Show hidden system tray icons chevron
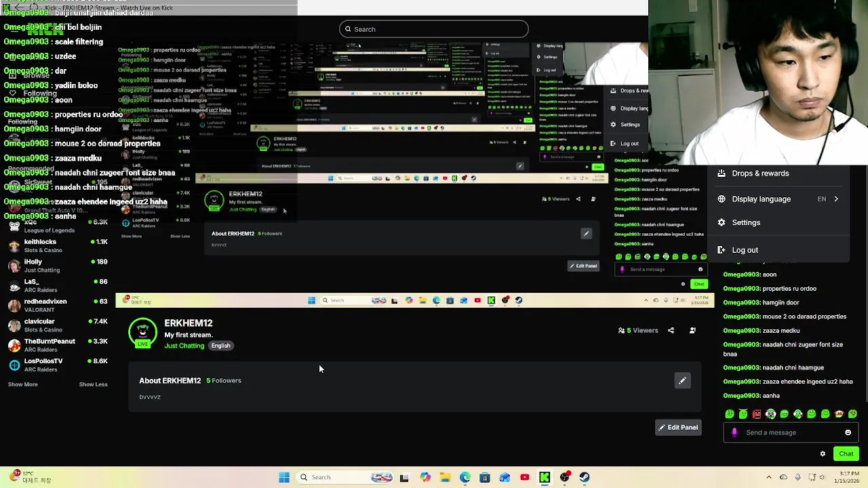Screen dimensions: 868x488 (x=768, y=477)
